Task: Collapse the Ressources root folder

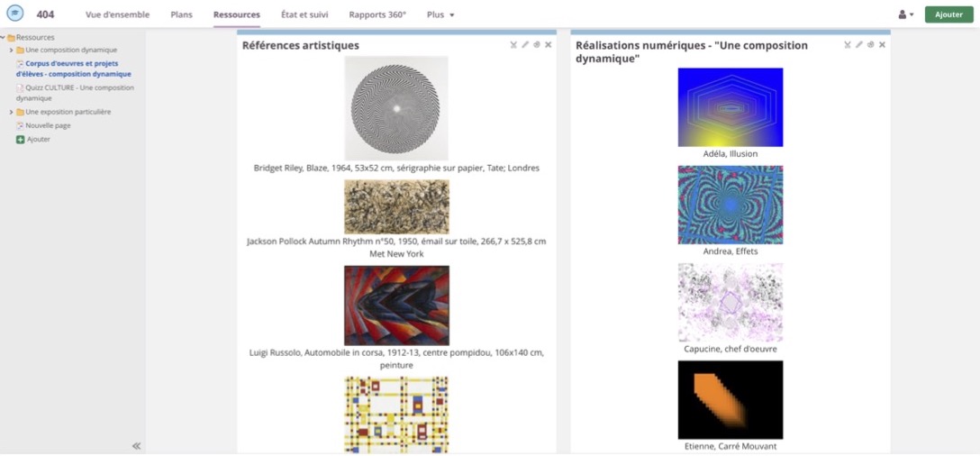Action: tap(3, 38)
